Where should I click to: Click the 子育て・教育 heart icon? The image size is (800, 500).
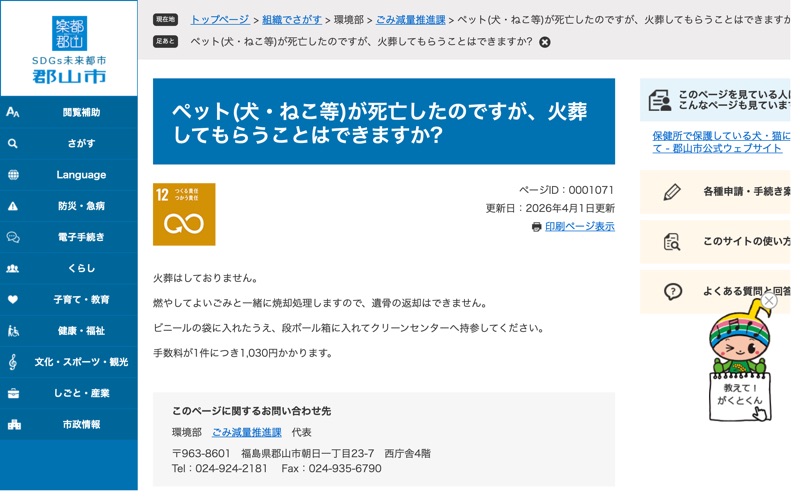[x=13, y=299]
